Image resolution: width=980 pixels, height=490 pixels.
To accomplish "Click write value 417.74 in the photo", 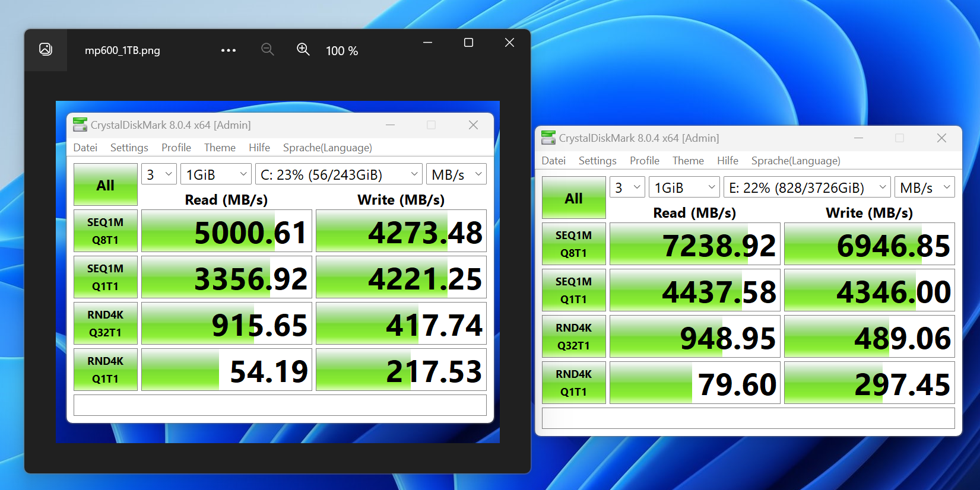I will pos(401,323).
